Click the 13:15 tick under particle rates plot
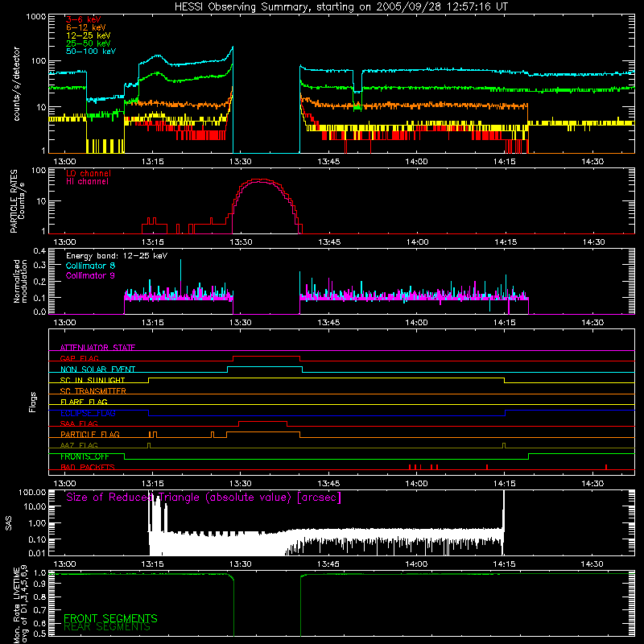The height and width of the screenshot is (644, 644). pos(152,242)
